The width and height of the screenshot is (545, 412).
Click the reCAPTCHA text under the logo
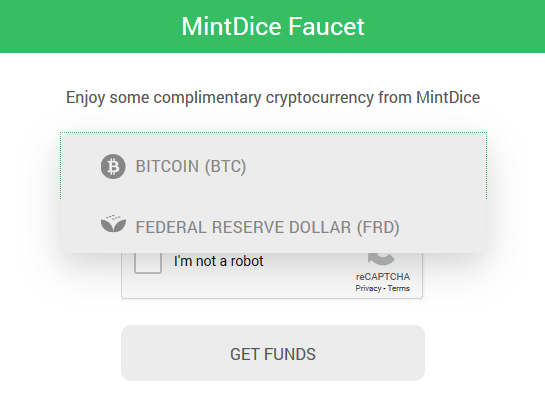[x=383, y=277]
